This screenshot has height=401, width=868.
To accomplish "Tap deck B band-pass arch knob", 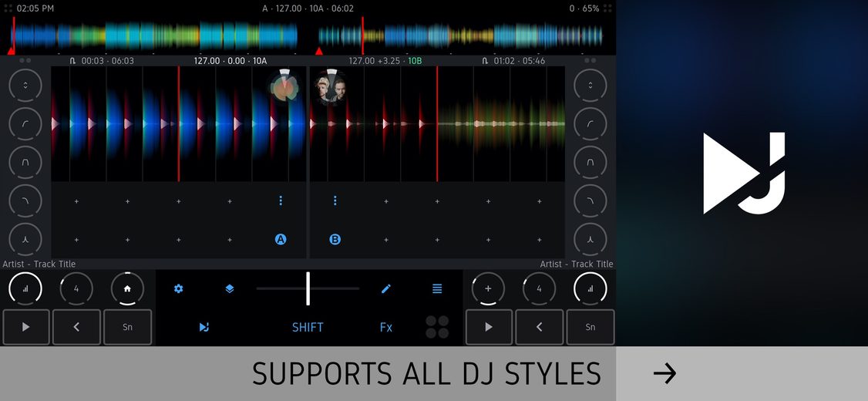I will point(590,162).
